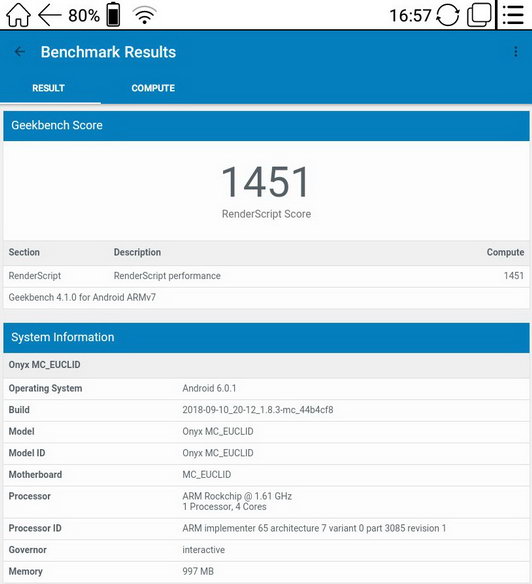Open the Wi-Fi status icon
The image size is (532, 584).
click(x=145, y=15)
